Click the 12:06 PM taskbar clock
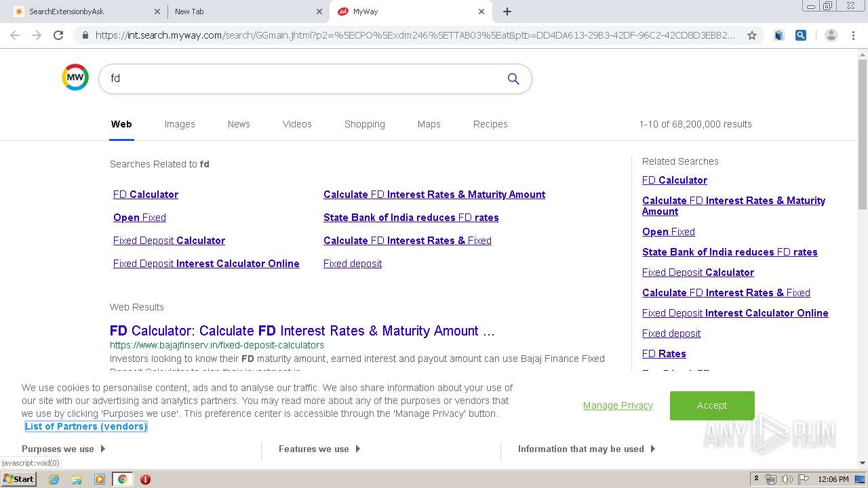Viewport: 868px width, 488px height. (x=833, y=479)
